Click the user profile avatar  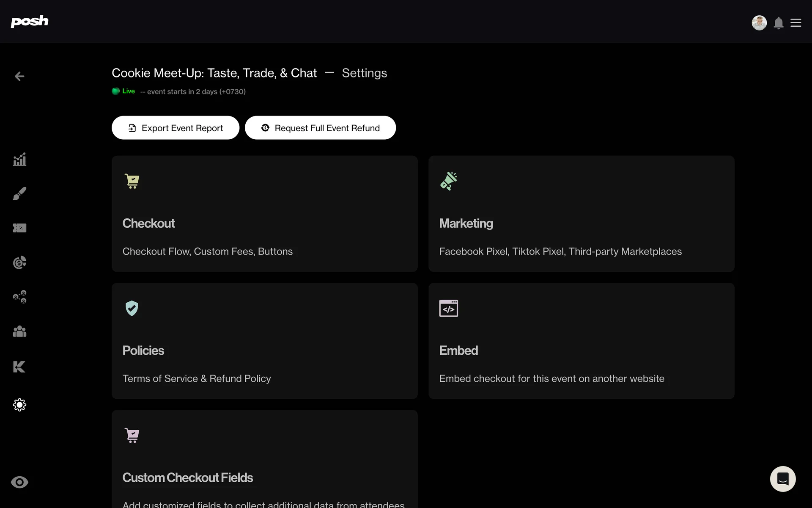759,23
